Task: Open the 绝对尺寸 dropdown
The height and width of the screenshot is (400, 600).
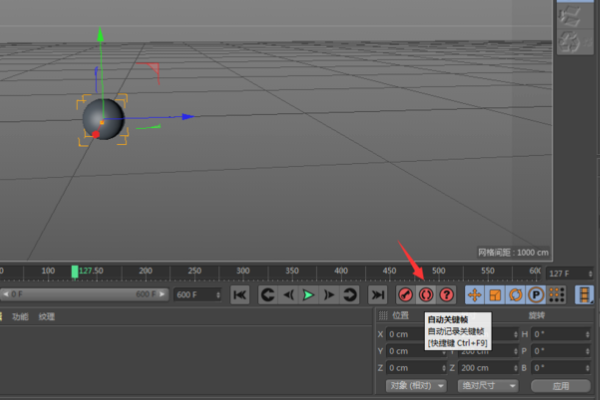Action: pos(487,385)
